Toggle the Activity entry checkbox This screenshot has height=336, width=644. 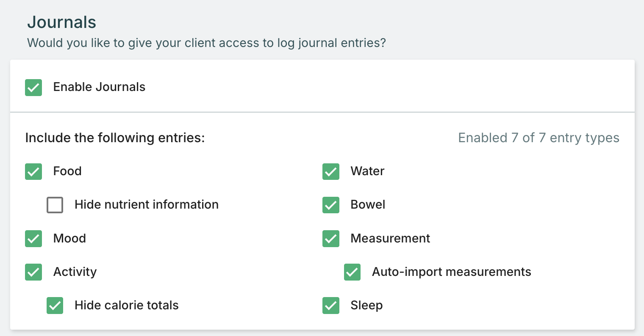(x=33, y=272)
